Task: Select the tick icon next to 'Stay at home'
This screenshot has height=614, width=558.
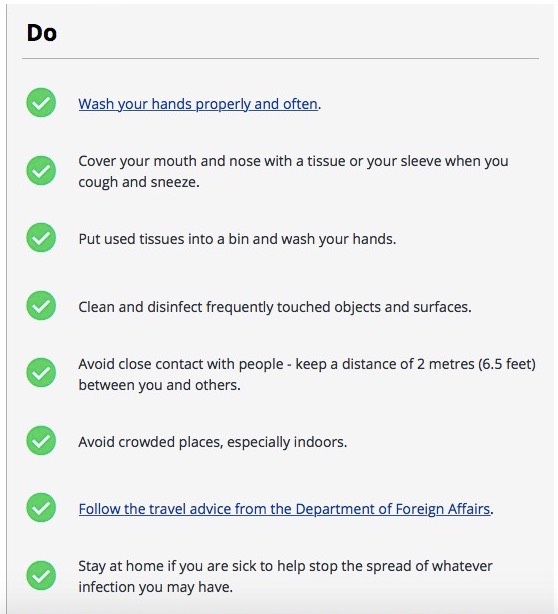Action: click(41, 576)
